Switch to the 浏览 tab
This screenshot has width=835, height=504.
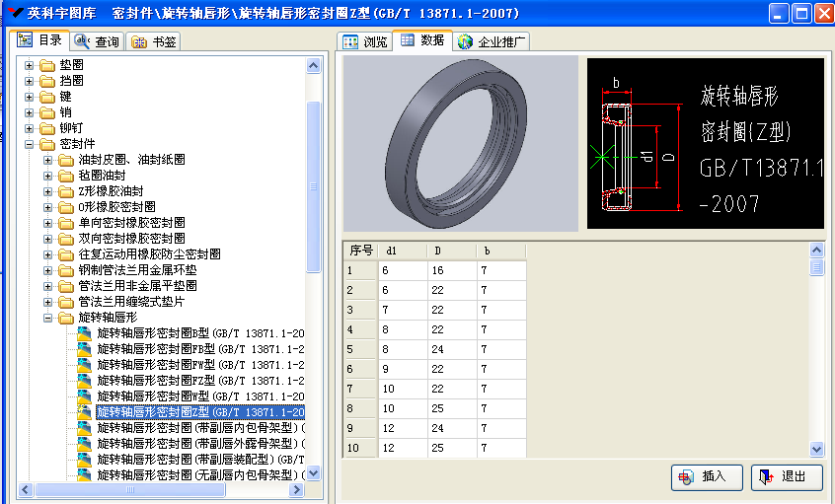pos(364,41)
